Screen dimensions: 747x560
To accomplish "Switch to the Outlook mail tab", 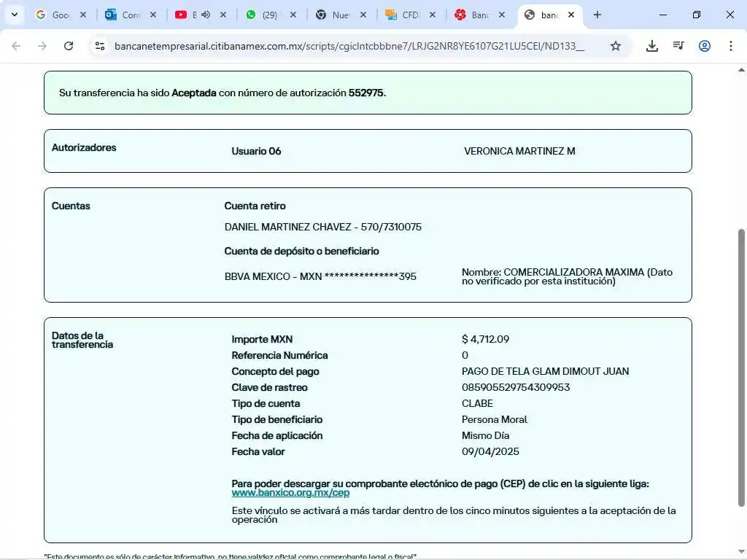I will coord(124,15).
